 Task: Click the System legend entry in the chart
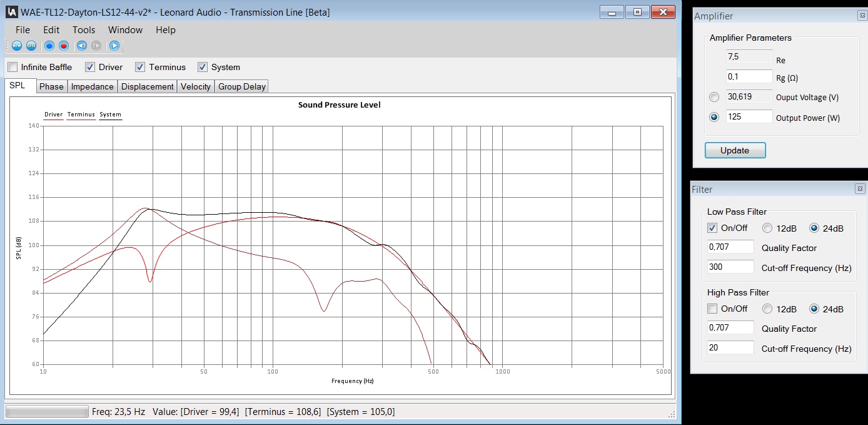point(110,115)
